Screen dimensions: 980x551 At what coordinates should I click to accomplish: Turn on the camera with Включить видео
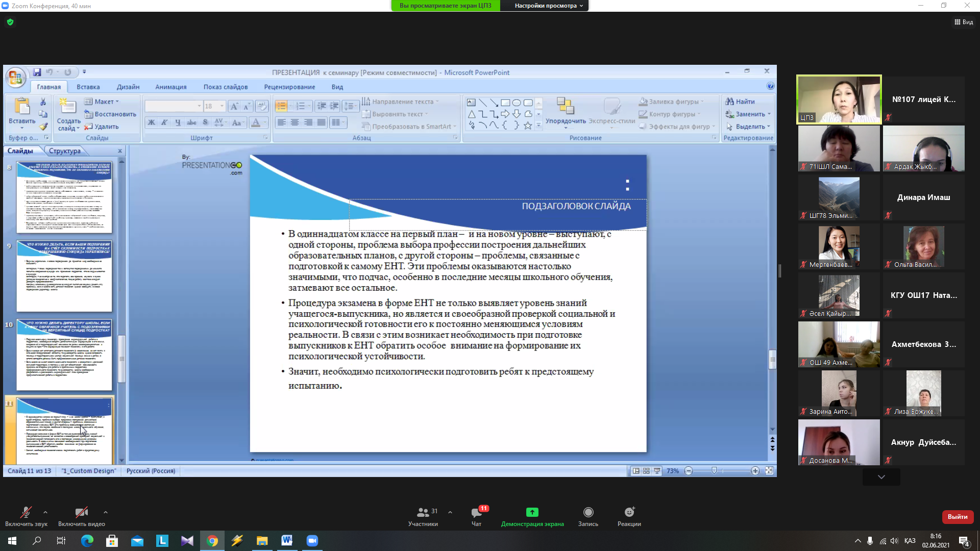[x=81, y=513]
